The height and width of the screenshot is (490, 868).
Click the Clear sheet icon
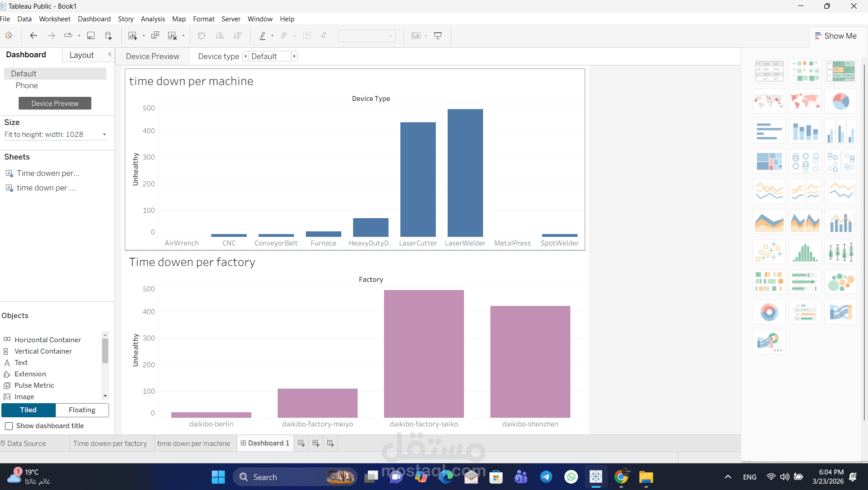(x=172, y=35)
